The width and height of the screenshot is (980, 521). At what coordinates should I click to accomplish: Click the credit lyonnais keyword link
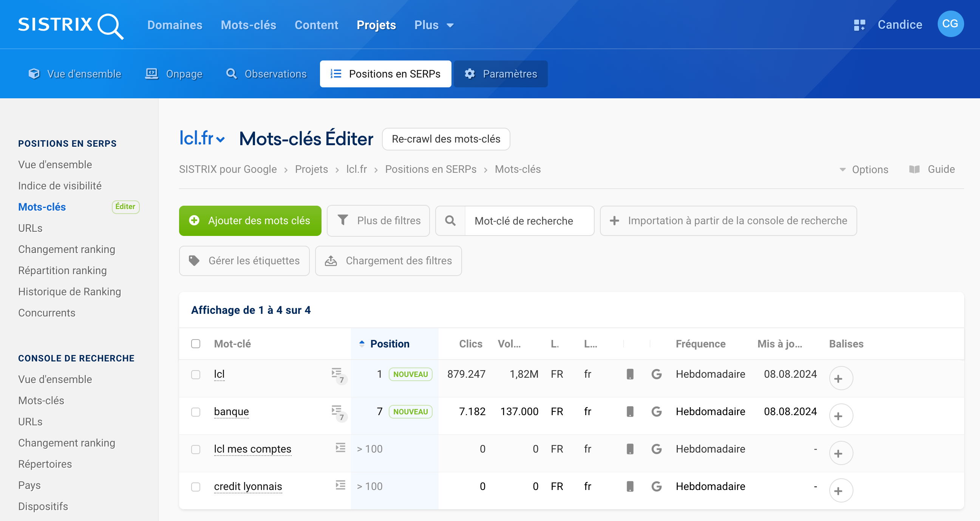[x=248, y=486]
